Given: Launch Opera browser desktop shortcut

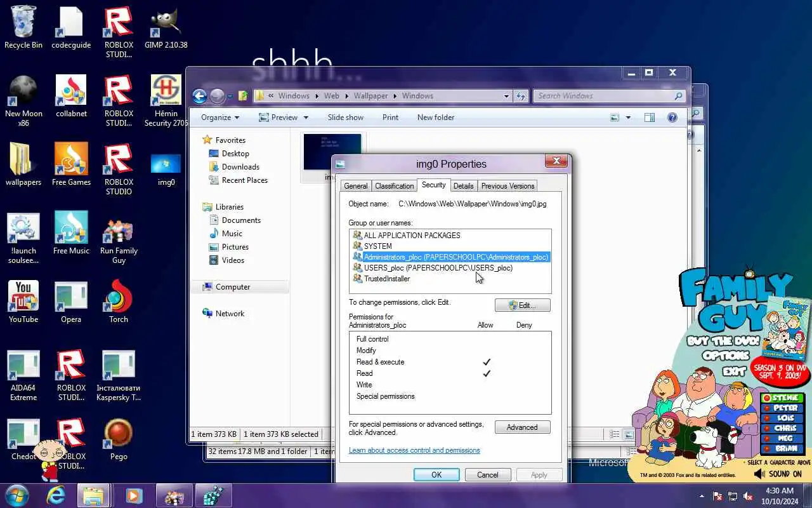Looking at the screenshot, I should [x=71, y=302].
